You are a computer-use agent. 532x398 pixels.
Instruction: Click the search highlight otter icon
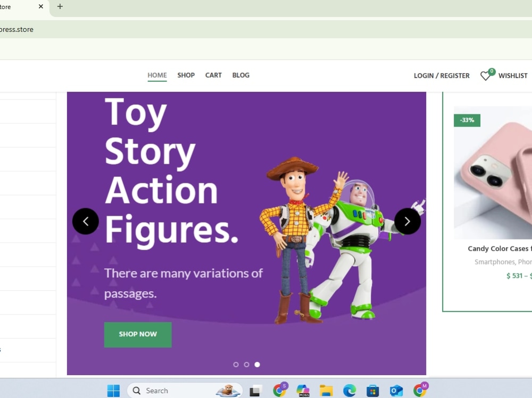(x=228, y=391)
